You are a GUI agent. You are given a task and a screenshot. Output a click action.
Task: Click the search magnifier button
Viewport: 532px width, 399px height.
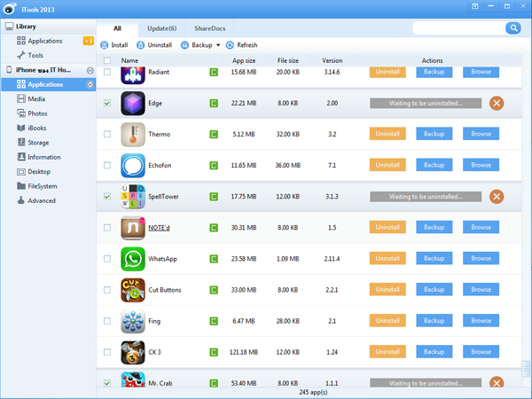[512, 28]
